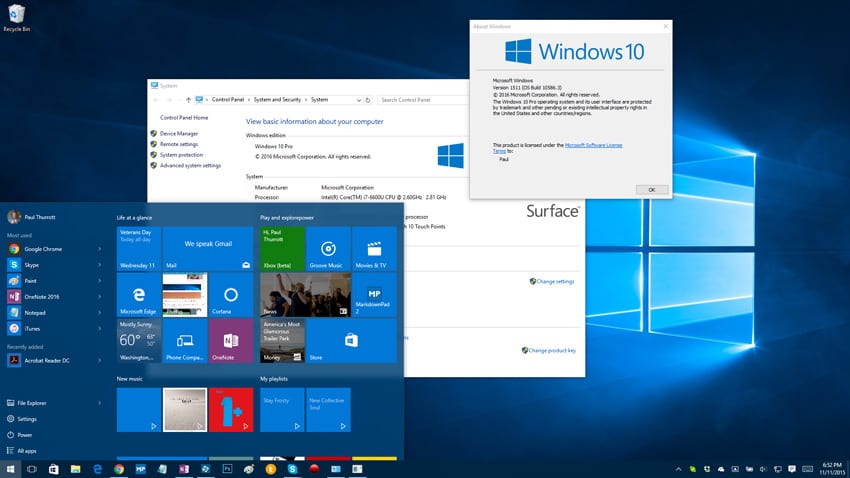
Task: Open Device Manager link in System window
Action: point(179,133)
